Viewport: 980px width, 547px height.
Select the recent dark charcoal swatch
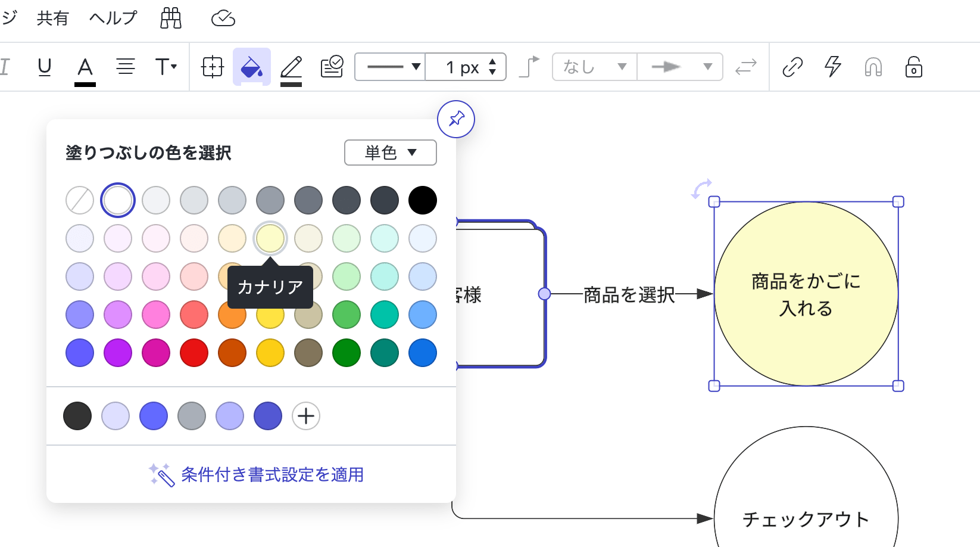click(77, 416)
